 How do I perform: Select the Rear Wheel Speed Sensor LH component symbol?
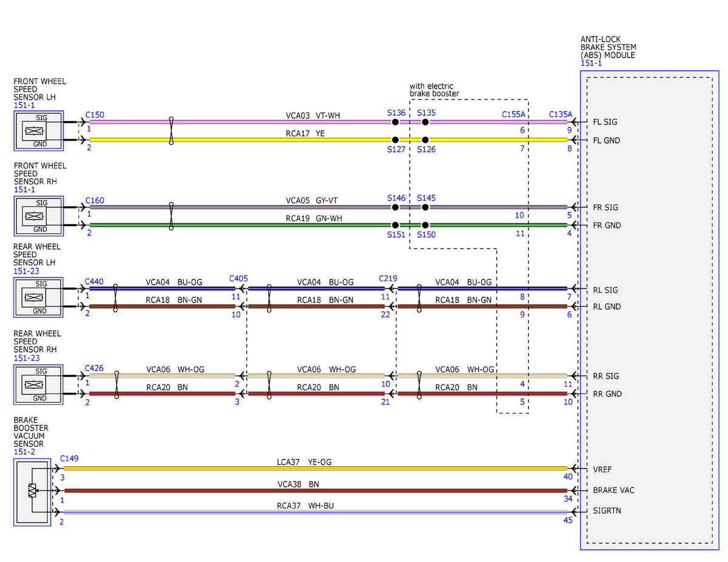(x=39, y=298)
